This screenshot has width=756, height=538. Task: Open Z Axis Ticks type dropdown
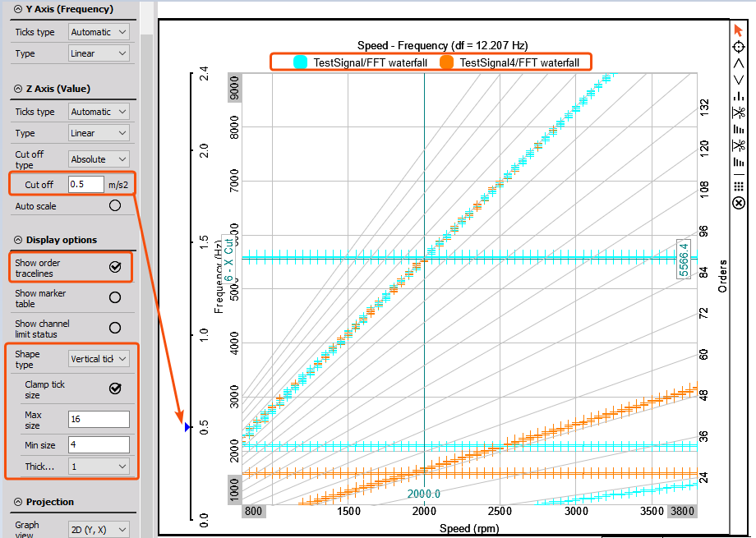[x=99, y=112]
